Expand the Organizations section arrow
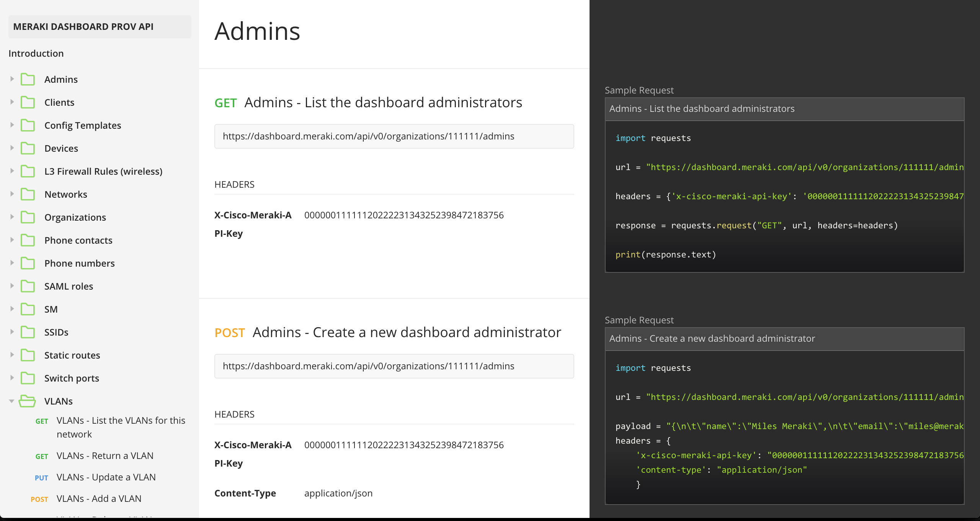 pos(12,217)
